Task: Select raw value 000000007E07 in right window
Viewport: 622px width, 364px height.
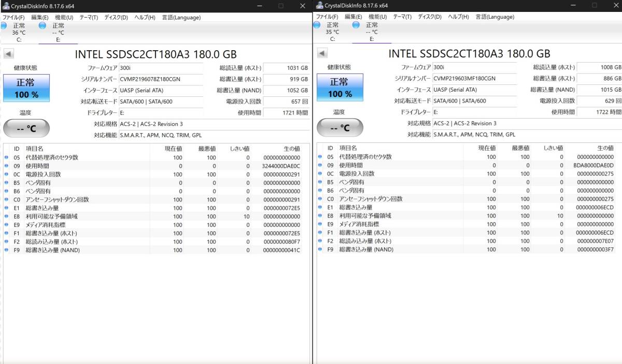Action: click(595, 241)
